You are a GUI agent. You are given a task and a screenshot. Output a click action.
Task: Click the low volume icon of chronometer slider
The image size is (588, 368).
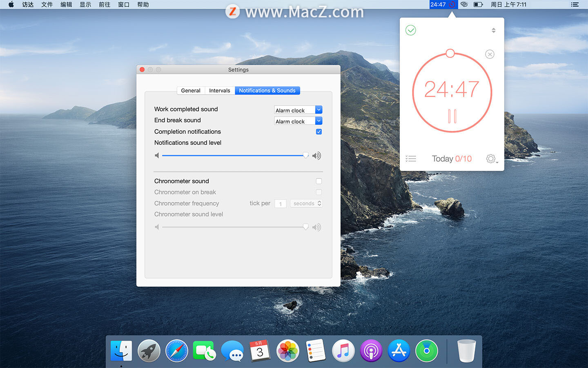click(157, 227)
